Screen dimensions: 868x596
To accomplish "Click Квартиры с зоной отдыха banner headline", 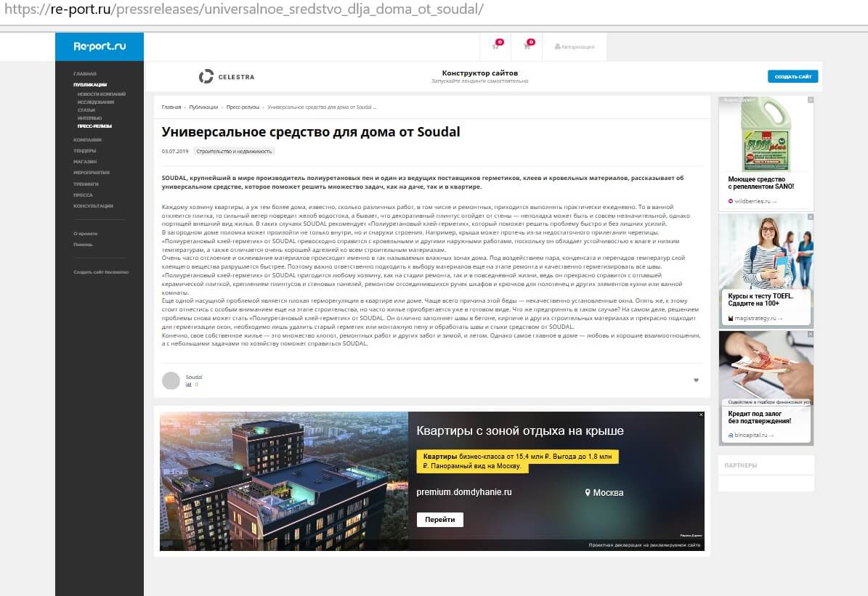I will [520, 431].
